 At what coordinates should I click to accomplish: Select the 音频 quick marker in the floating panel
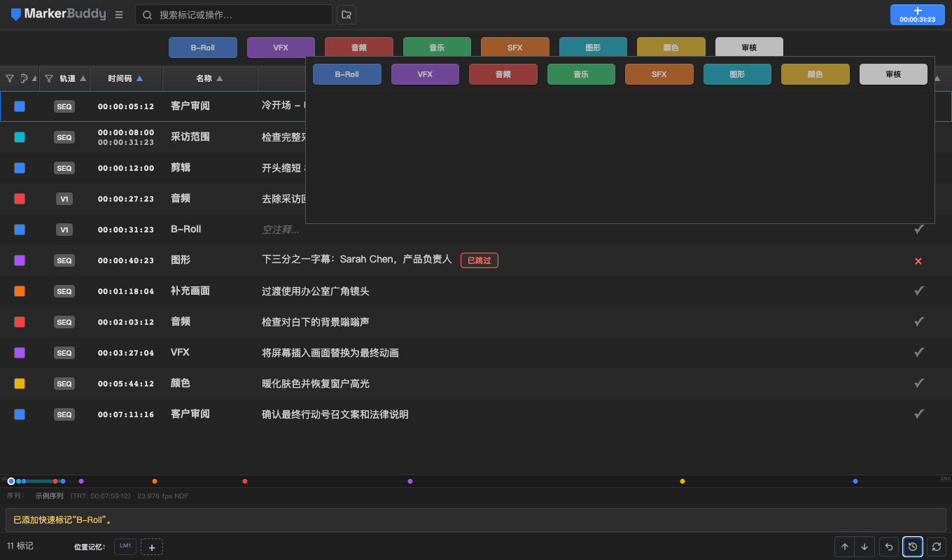[503, 74]
